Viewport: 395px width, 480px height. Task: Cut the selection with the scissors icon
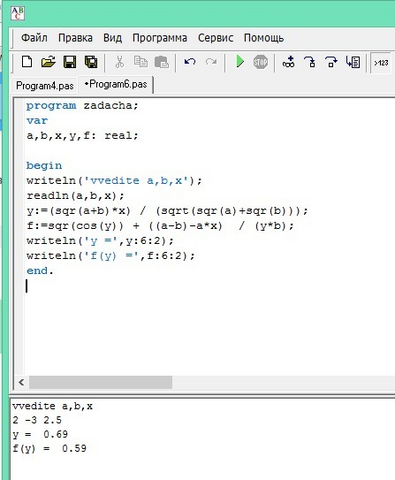coord(119,62)
